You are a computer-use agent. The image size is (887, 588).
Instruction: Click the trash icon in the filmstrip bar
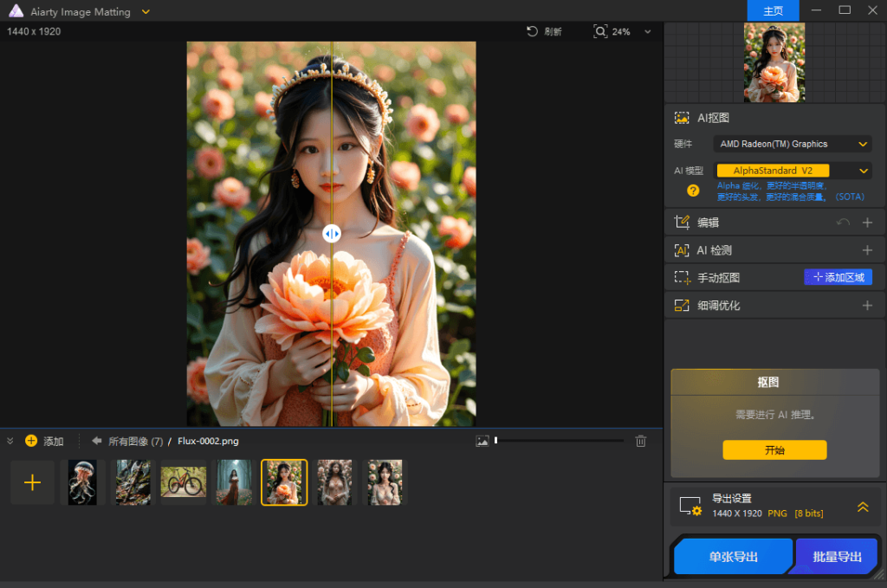click(640, 441)
